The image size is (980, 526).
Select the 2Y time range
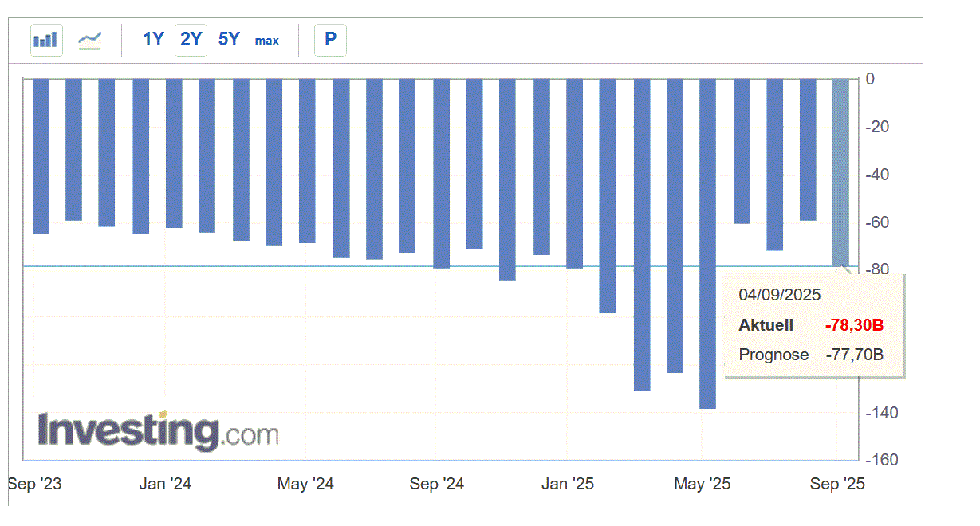point(191,39)
